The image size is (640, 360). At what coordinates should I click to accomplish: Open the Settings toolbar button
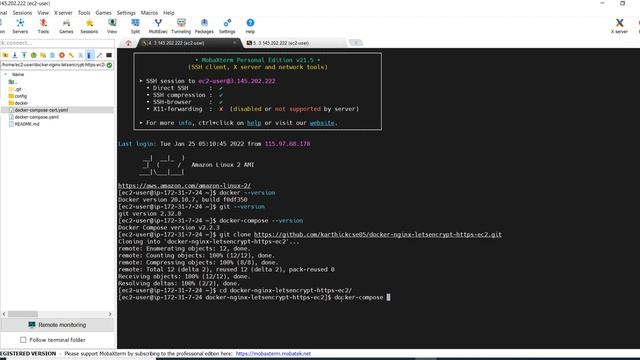[x=227, y=26]
